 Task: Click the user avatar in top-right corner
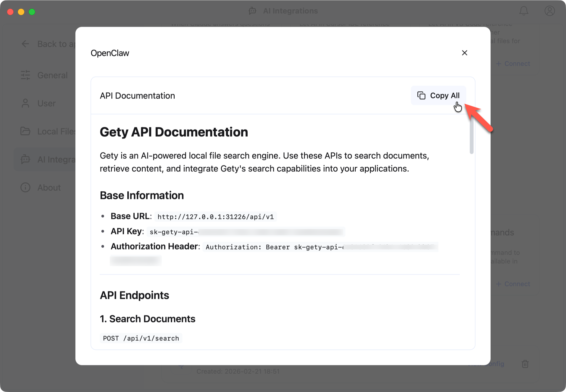pyautogui.click(x=549, y=11)
